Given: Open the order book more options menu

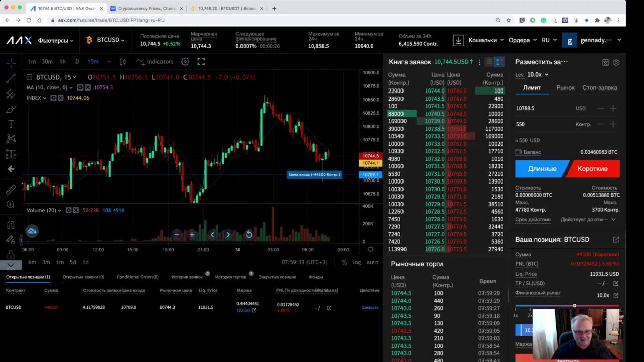Looking at the screenshot, I should (x=479, y=62).
